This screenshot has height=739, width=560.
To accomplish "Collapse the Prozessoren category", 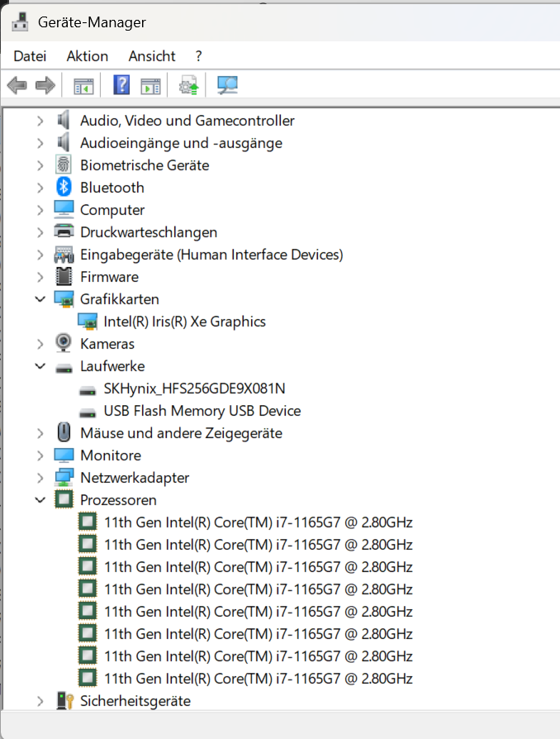I will 40,500.
